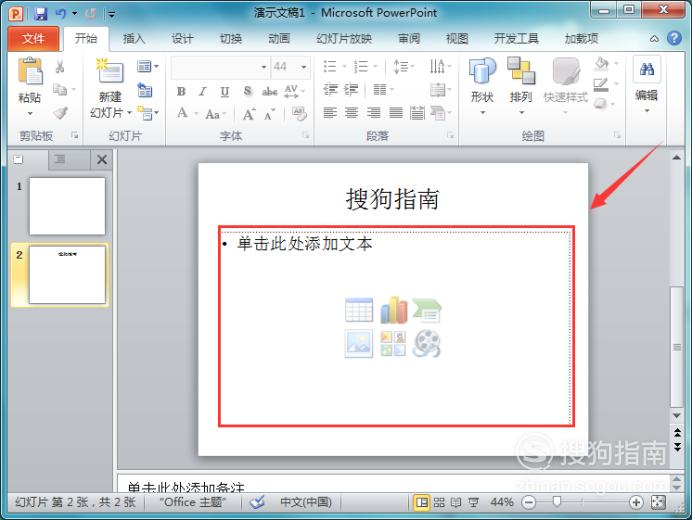Toggle Align Text Left

pyautogui.click(x=330, y=113)
